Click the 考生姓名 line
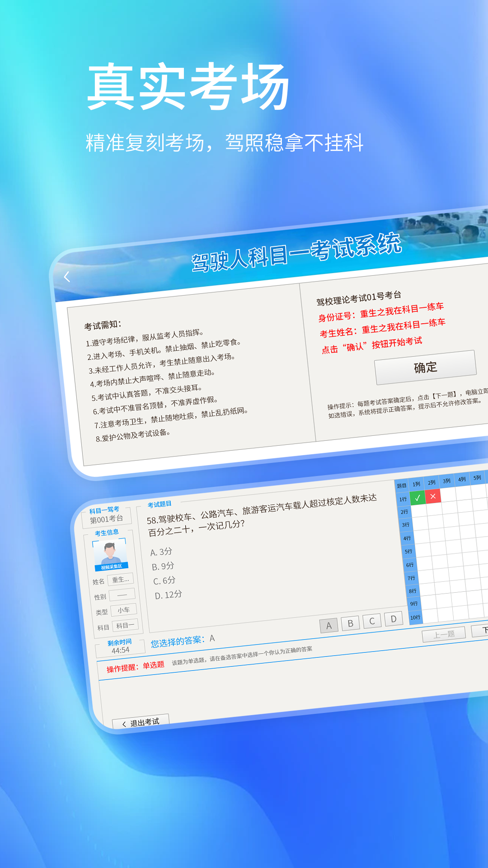Viewport: 488px width, 868px height. coord(383,328)
